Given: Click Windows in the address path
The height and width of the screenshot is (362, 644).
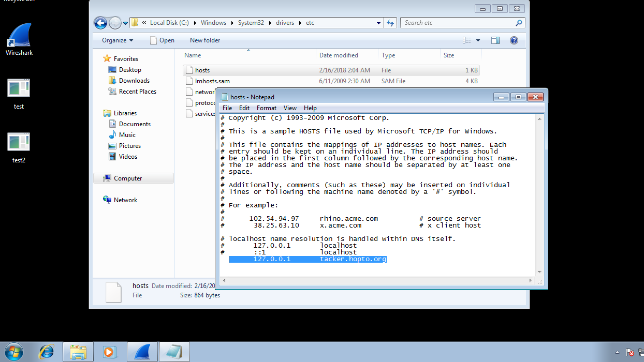Looking at the screenshot, I should [213, 23].
